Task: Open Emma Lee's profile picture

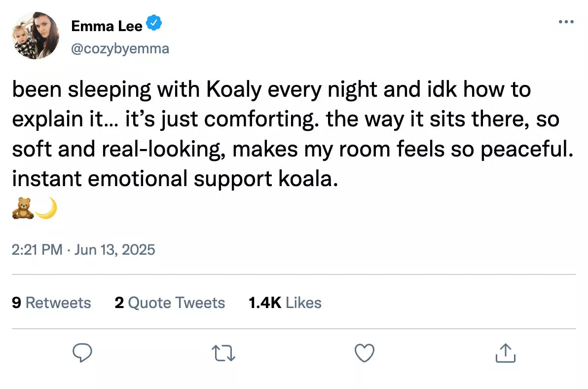Action: coord(36,36)
